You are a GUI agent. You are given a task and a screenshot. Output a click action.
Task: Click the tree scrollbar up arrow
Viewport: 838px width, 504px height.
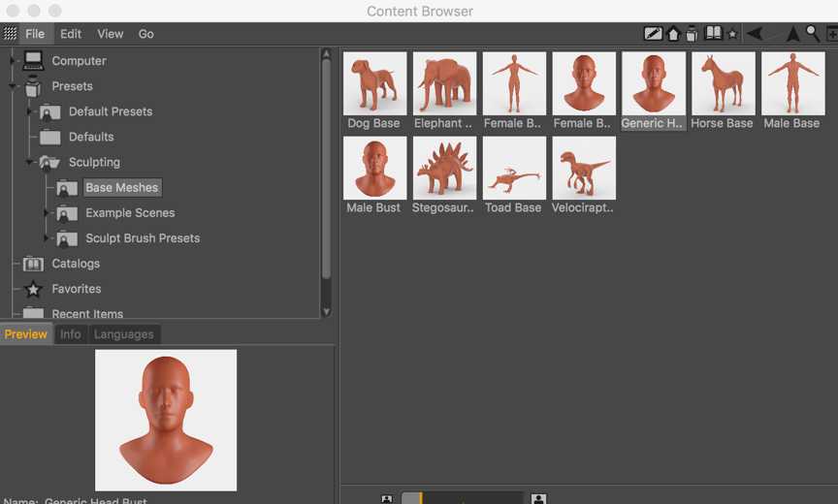tap(326, 53)
